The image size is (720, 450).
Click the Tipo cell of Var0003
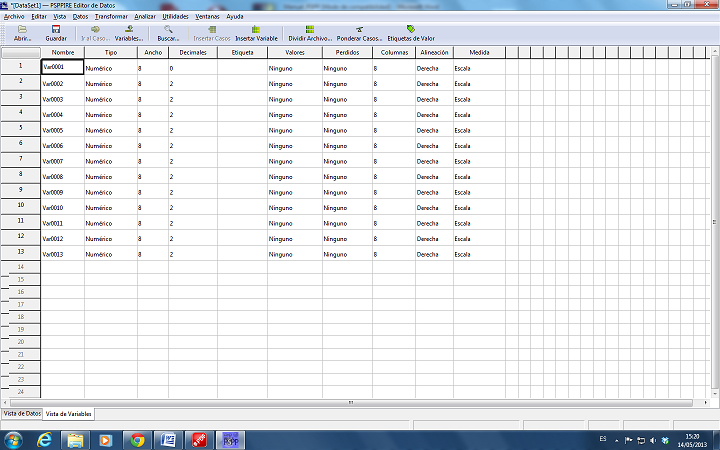click(x=111, y=99)
